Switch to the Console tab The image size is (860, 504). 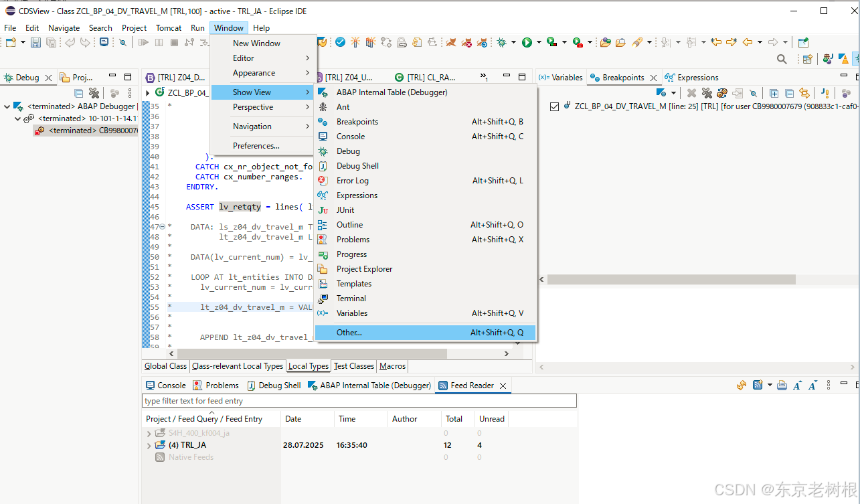coord(165,386)
